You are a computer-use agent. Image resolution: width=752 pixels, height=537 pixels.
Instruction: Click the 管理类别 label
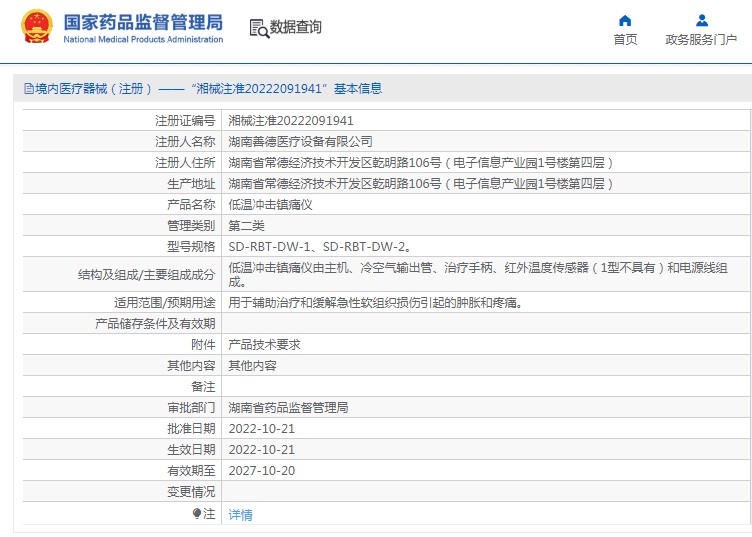(191, 226)
